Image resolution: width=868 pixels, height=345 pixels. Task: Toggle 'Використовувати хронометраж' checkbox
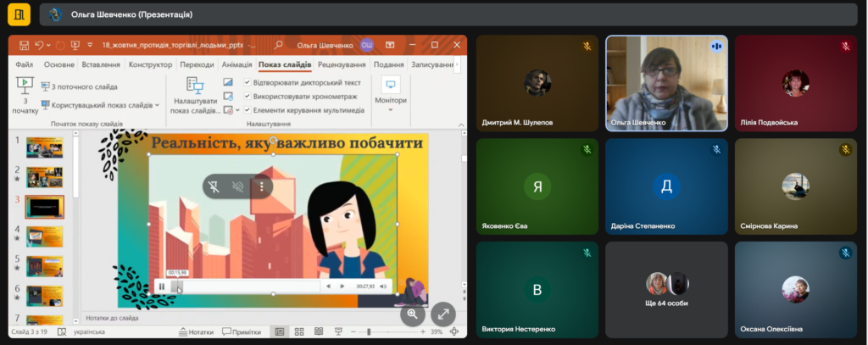(x=248, y=97)
